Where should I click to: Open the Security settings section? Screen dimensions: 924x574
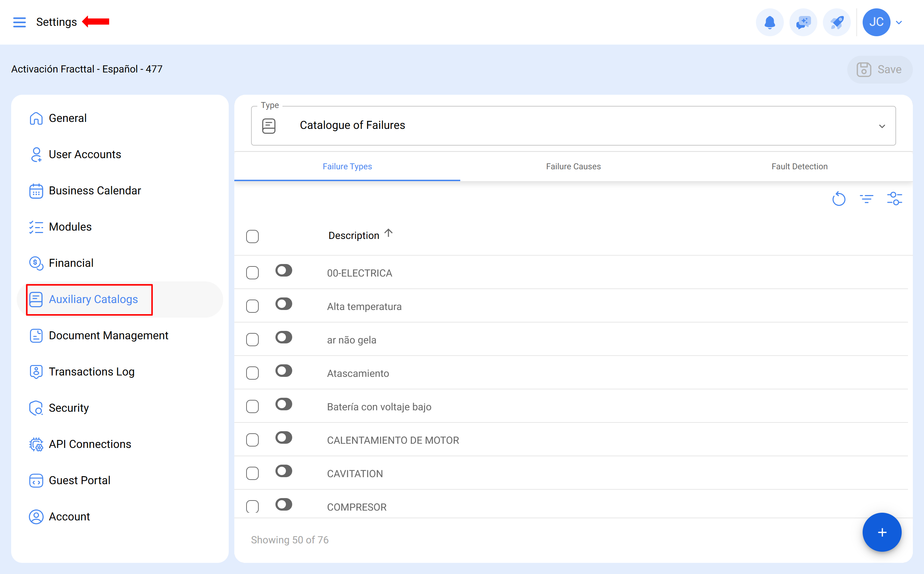[x=69, y=408]
